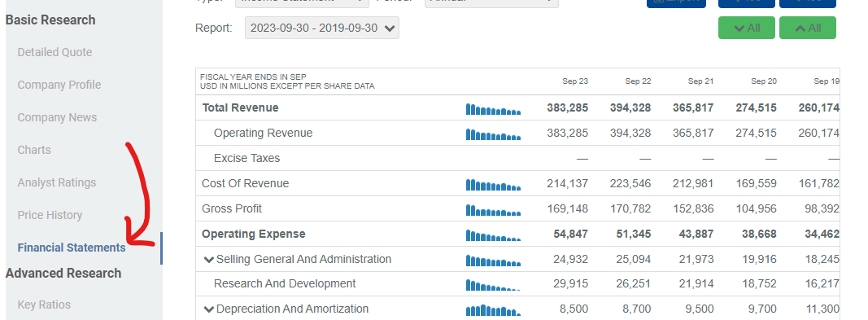Go to Company Profile in the sidebar

(59, 85)
